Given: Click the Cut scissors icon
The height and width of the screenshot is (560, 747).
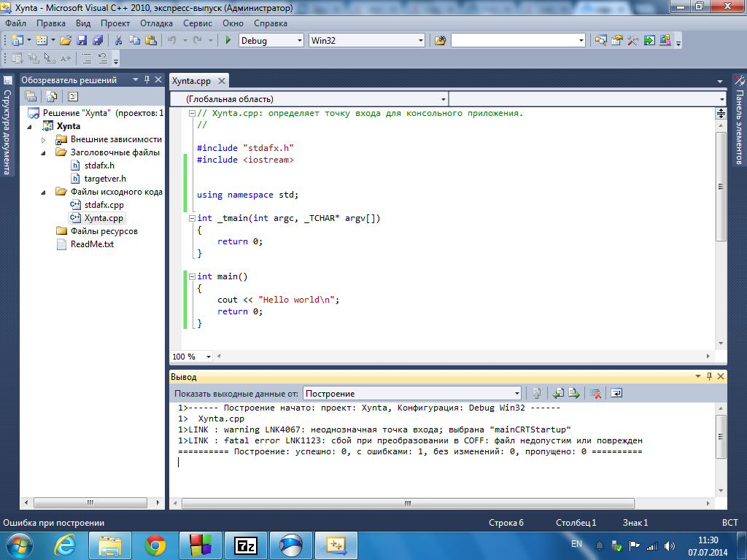Looking at the screenshot, I should click(118, 41).
